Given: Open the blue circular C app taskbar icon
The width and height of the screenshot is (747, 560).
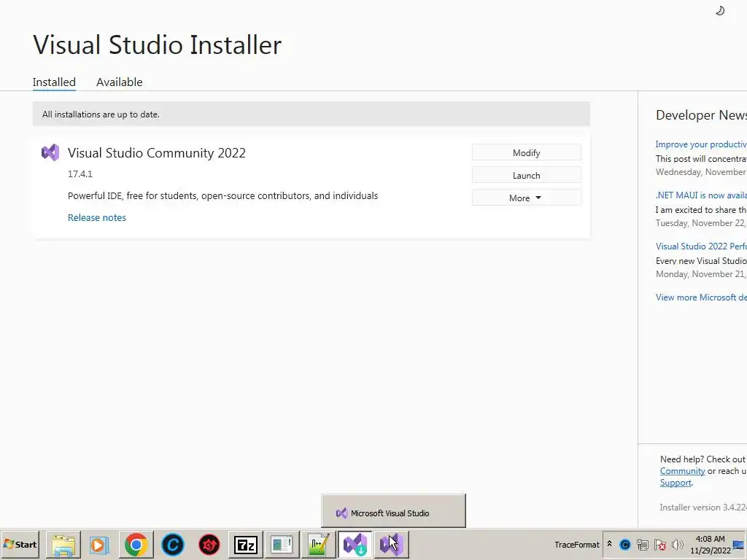Looking at the screenshot, I should pyautogui.click(x=172, y=544).
